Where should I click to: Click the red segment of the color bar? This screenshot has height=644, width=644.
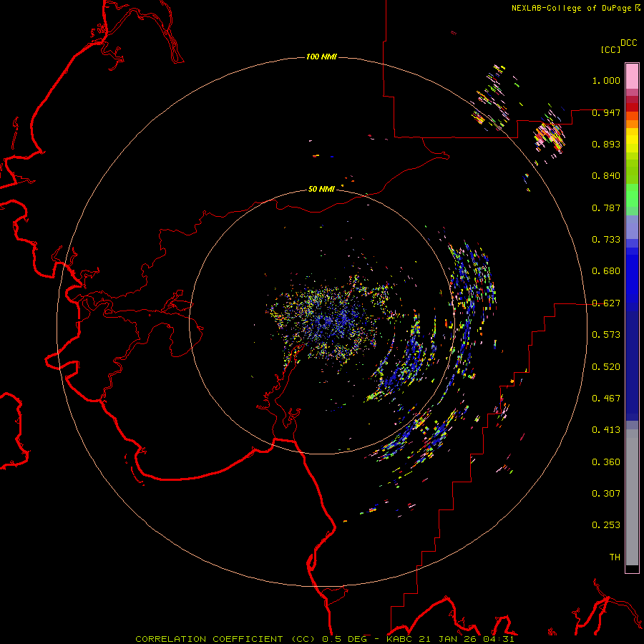[632, 107]
